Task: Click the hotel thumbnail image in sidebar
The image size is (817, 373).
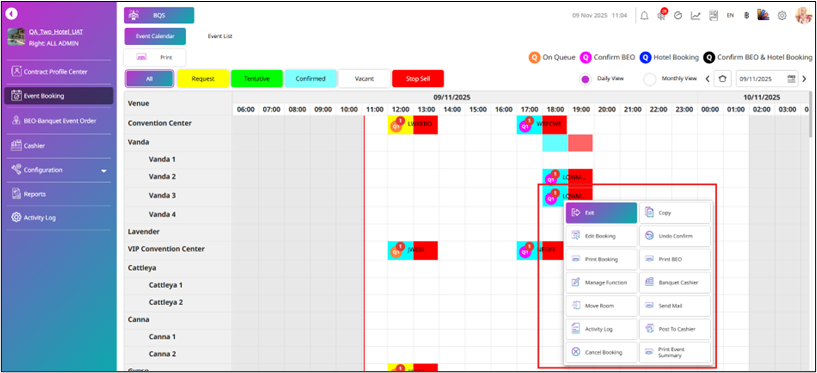Action: pos(16,37)
